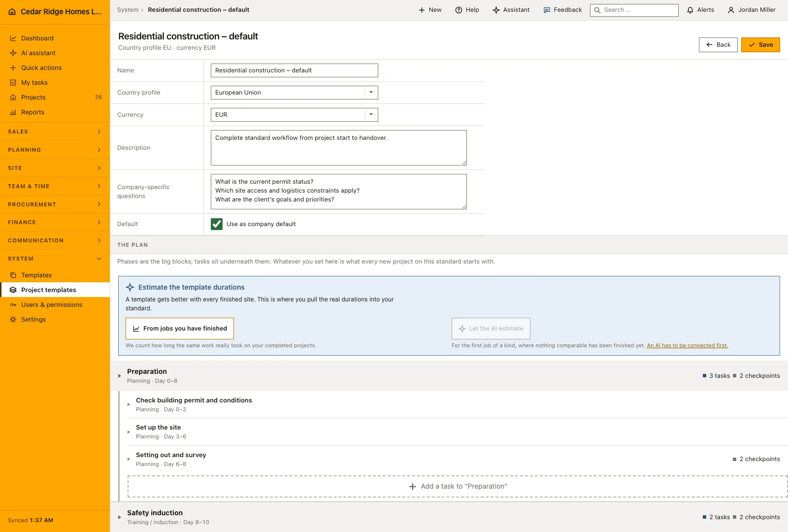Click the Jordan Miller user icon

tap(731, 10)
